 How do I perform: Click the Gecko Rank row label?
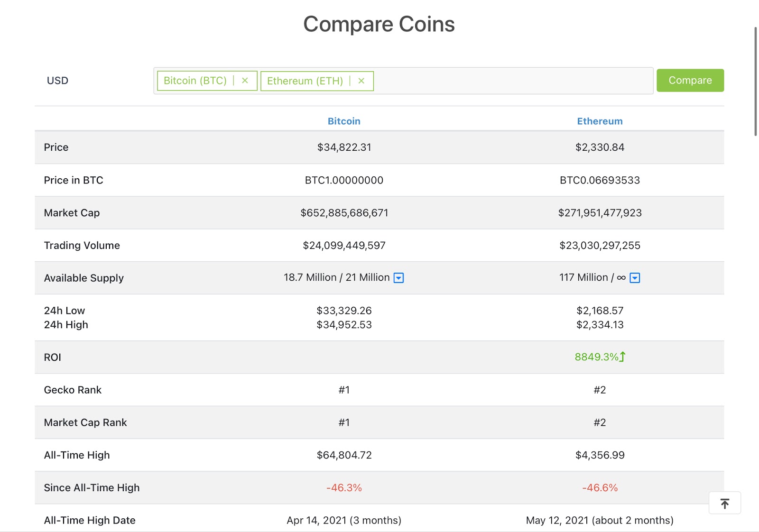(x=73, y=390)
